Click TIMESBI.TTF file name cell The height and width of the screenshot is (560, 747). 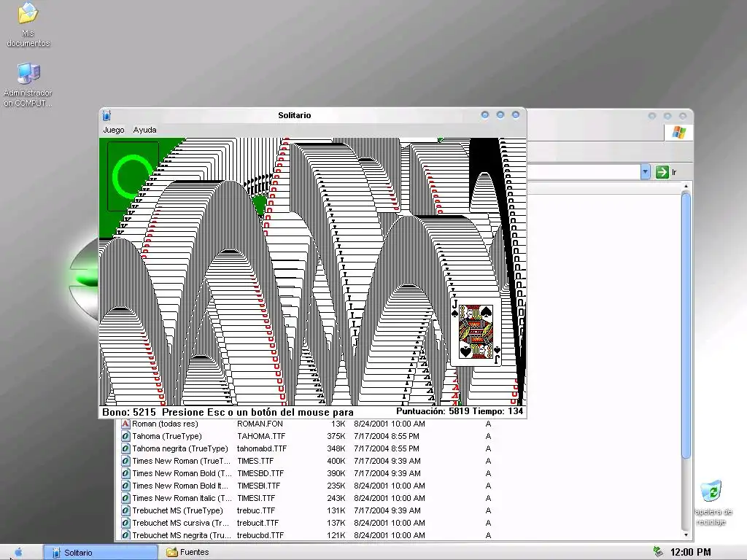259,486
